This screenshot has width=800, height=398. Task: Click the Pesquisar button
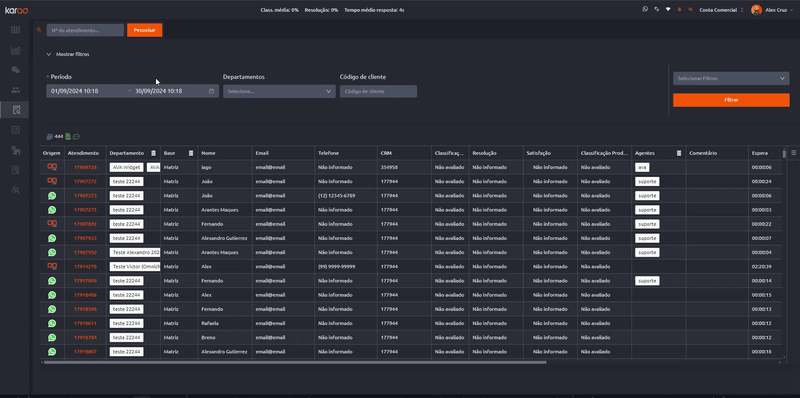pos(144,30)
